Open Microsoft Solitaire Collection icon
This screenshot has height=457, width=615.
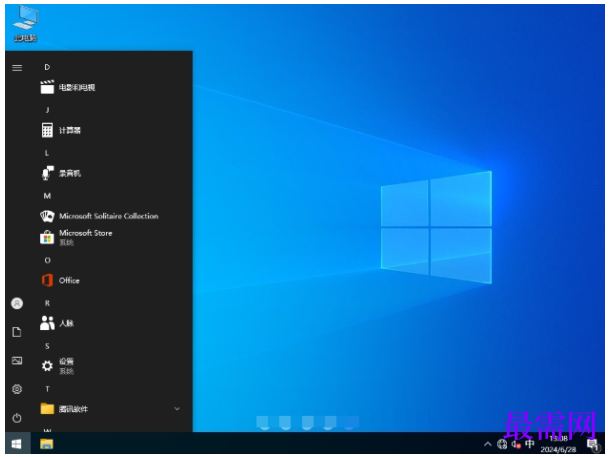(x=47, y=216)
